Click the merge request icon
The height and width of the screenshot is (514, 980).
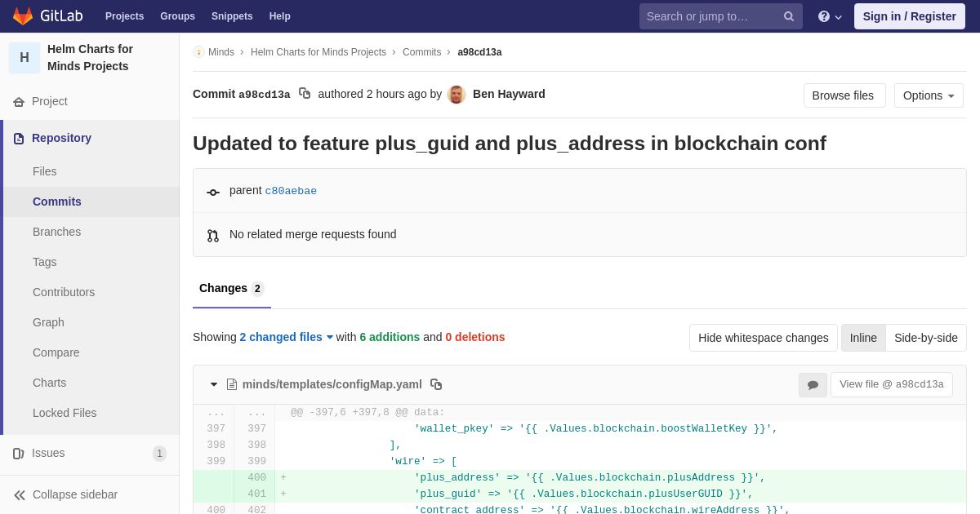[x=213, y=236]
